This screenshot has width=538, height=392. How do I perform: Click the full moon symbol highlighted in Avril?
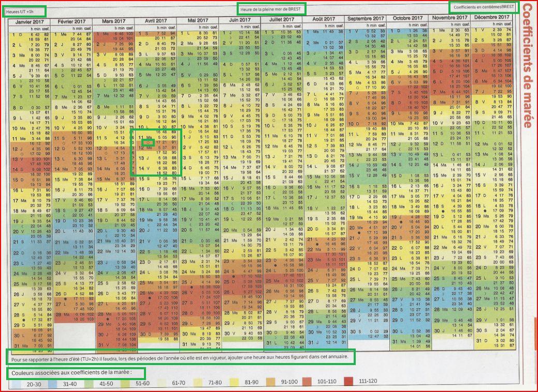(149, 141)
